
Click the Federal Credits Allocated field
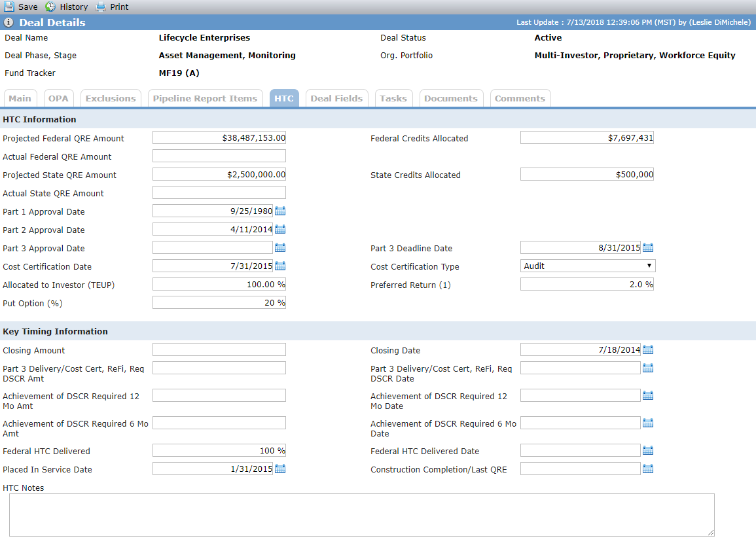point(586,138)
